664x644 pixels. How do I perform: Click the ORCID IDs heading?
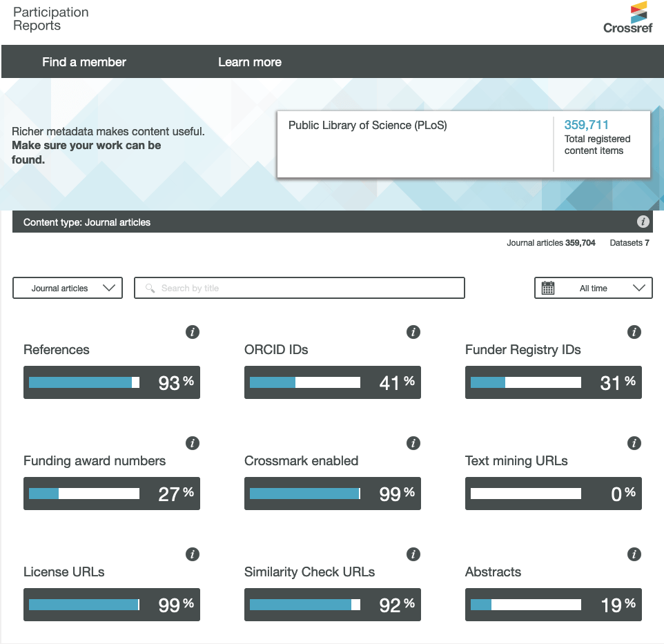276,350
